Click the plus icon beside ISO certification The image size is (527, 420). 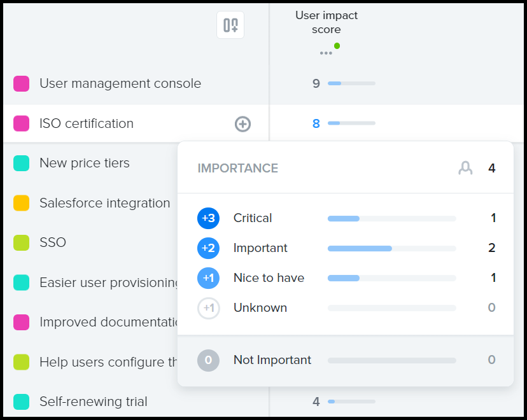tap(242, 124)
